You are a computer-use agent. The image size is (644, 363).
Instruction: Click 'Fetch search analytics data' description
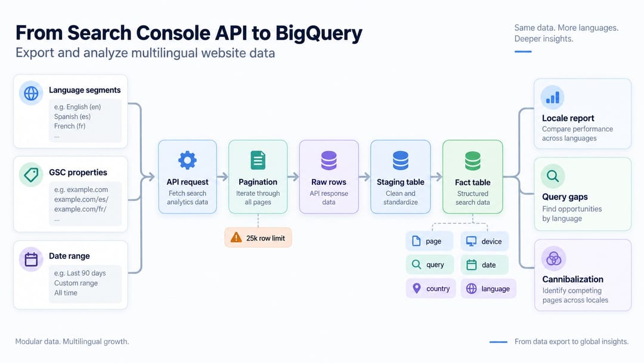tap(187, 198)
